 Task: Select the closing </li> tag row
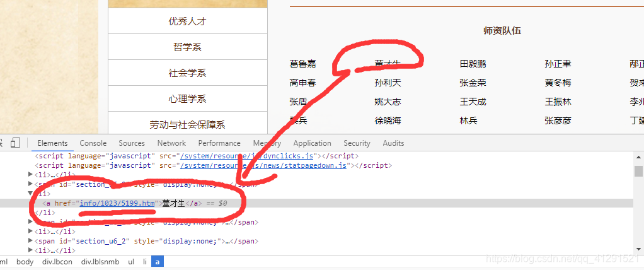coord(316,213)
